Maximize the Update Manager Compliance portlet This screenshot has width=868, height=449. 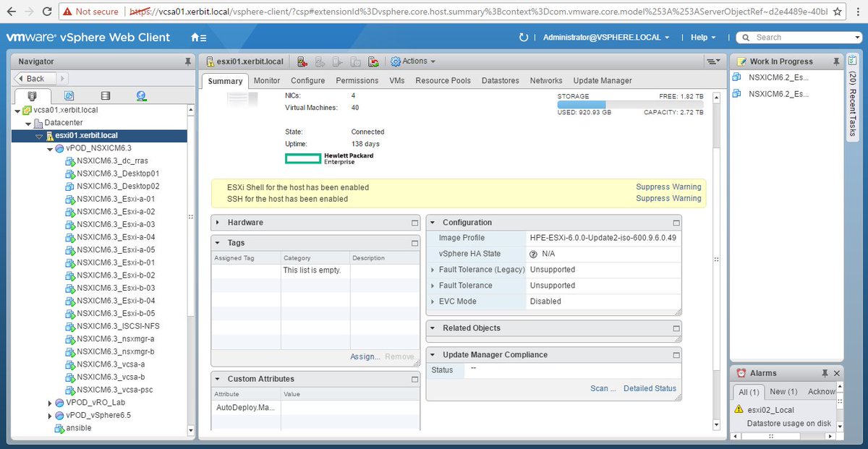point(676,355)
